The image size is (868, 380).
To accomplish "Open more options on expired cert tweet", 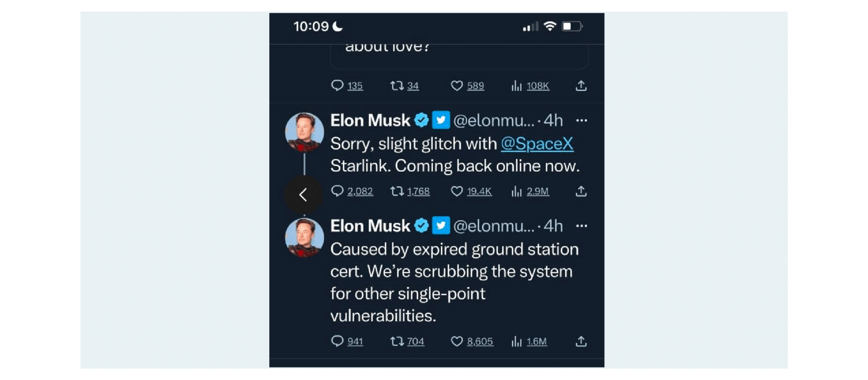I will click(581, 226).
